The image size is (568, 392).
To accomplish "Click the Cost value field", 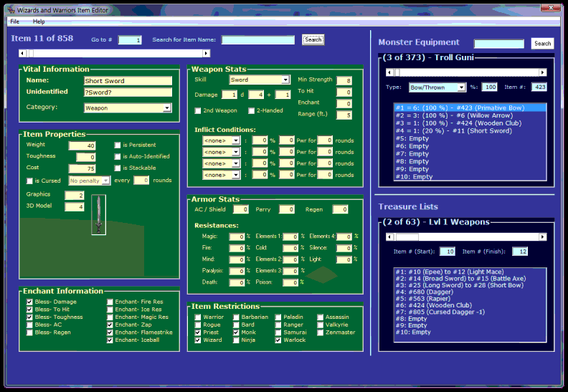I will point(82,168).
